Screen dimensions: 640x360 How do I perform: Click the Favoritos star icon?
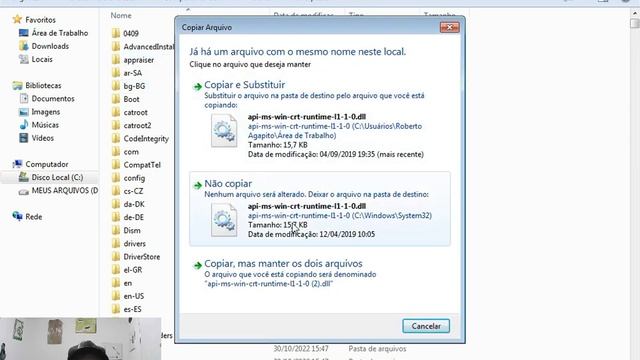[x=17, y=19]
